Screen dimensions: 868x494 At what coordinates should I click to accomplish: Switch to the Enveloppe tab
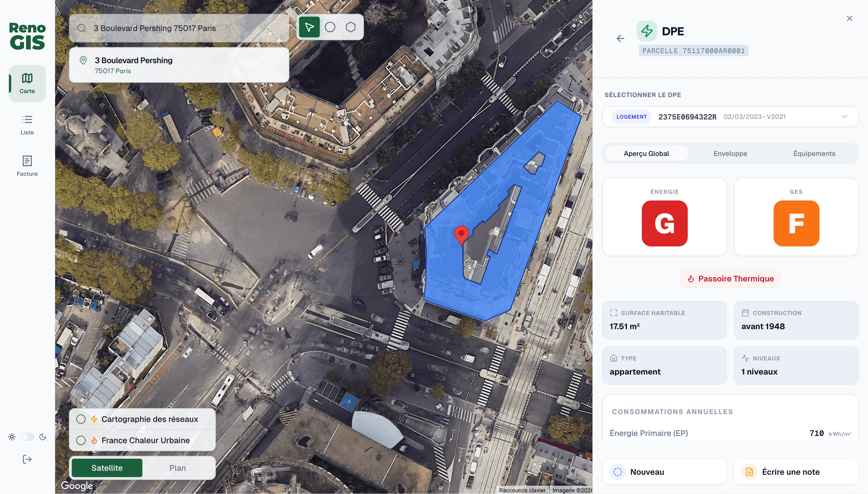coord(730,154)
